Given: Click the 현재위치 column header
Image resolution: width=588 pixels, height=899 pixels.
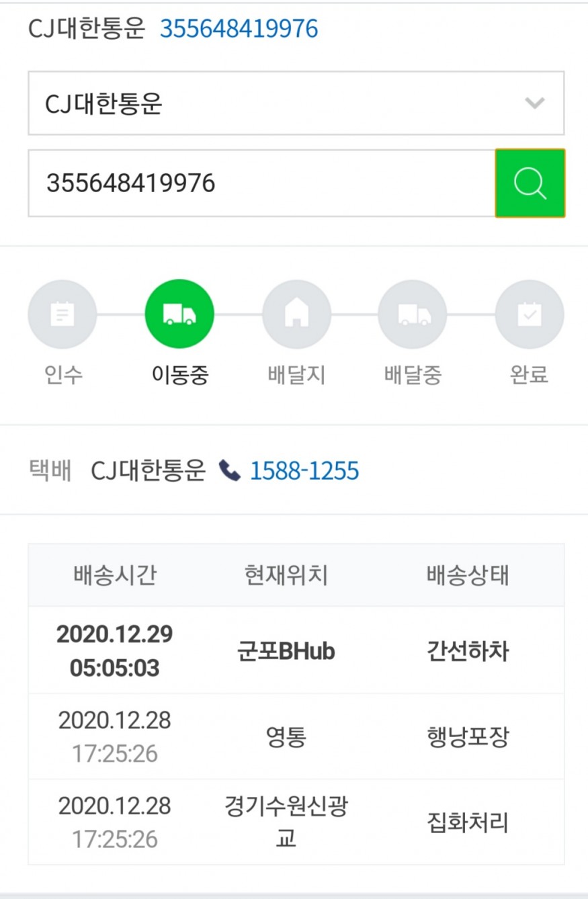Looking at the screenshot, I should click(x=286, y=575).
